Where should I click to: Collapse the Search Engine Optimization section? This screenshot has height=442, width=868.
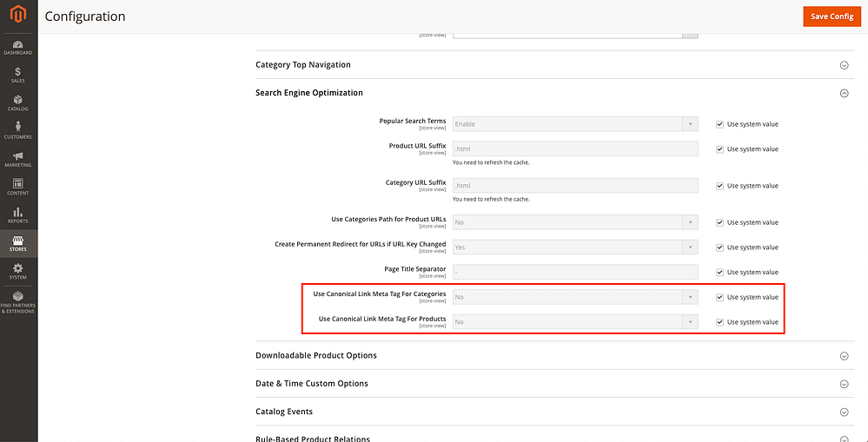[843, 93]
